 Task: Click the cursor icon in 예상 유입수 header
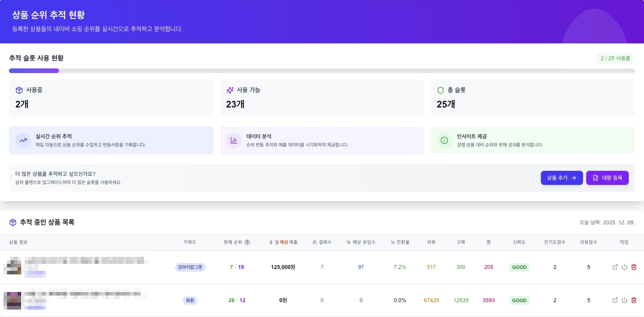(x=349, y=242)
